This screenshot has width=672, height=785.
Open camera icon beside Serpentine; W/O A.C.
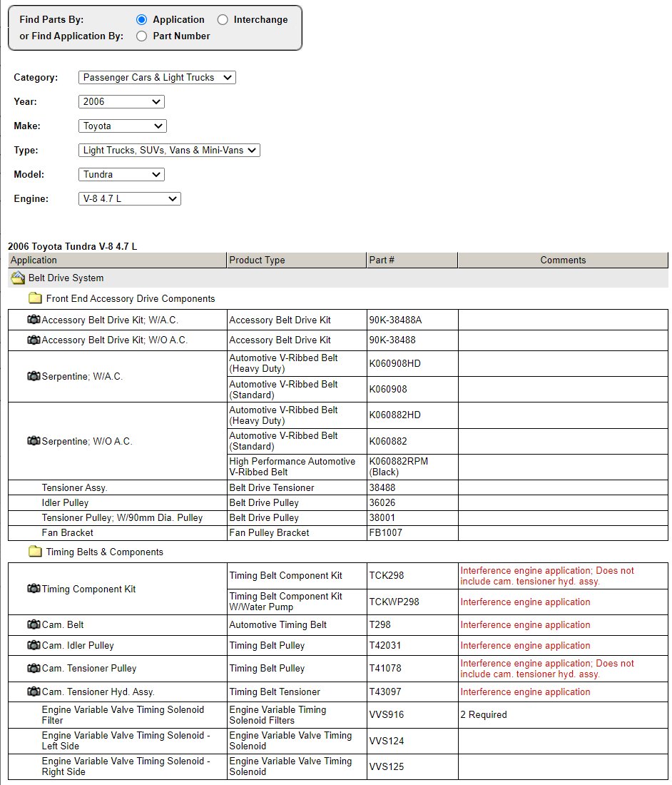34,440
